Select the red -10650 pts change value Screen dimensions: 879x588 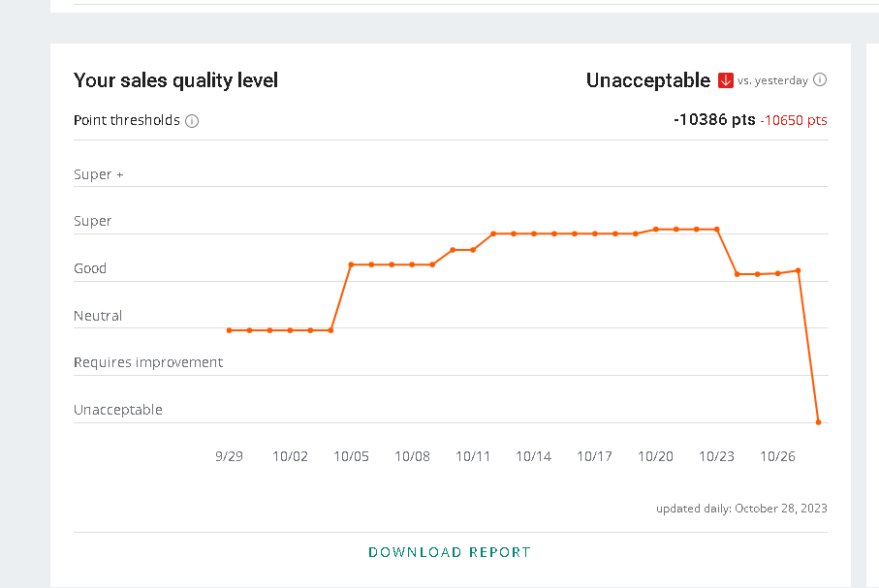(x=794, y=120)
